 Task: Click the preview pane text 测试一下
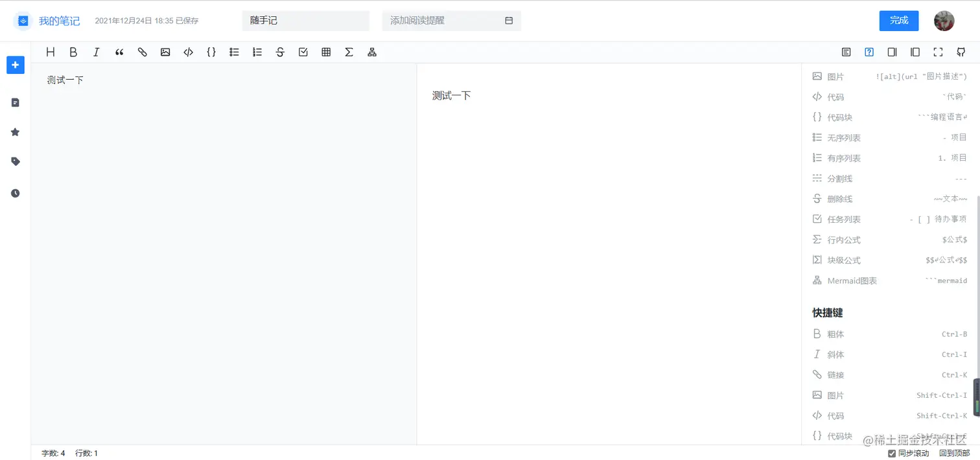(x=451, y=96)
